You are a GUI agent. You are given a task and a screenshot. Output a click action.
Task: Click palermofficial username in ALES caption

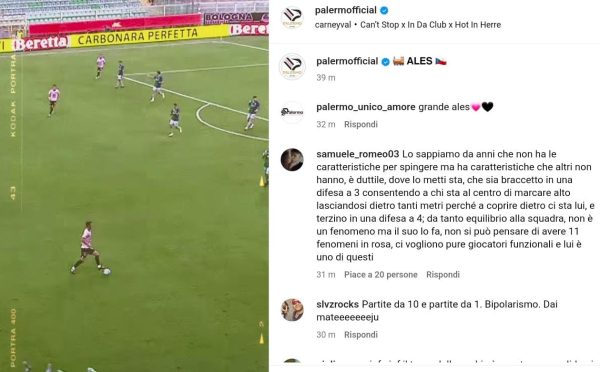tap(347, 61)
